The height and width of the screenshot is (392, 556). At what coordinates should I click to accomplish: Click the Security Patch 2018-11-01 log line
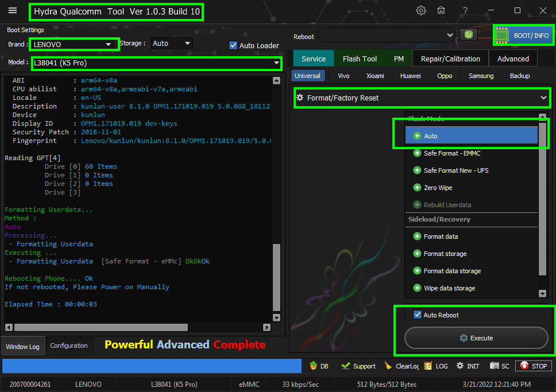[x=67, y=132]
